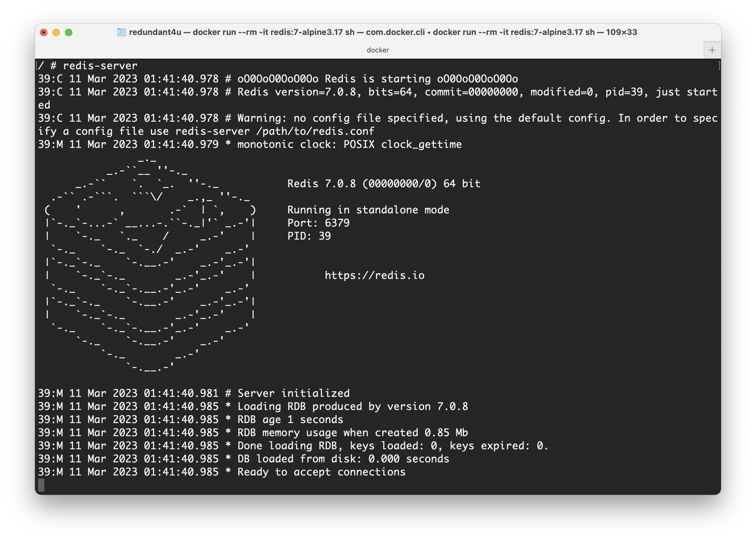Screen dimensions: 756x541
Task: Click the 'RDB age 1 seconds' line
Action: [x=191, y=419]
